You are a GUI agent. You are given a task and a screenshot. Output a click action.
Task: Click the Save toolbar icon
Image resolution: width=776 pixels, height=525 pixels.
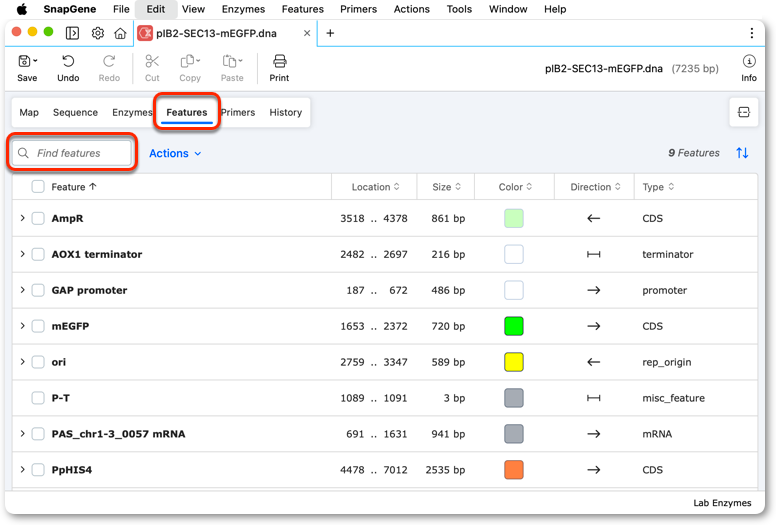[25, 61]
